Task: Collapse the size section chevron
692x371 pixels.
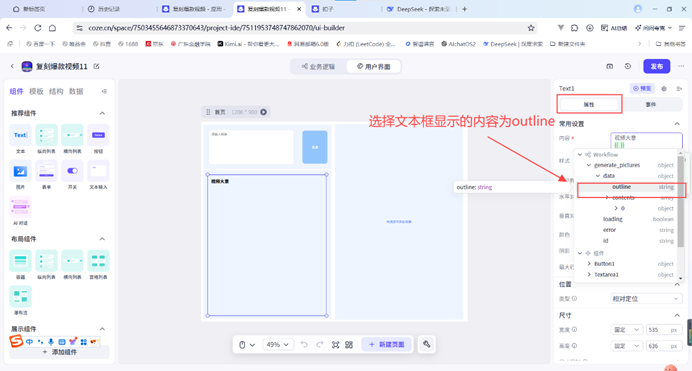Action: (677, 315)
